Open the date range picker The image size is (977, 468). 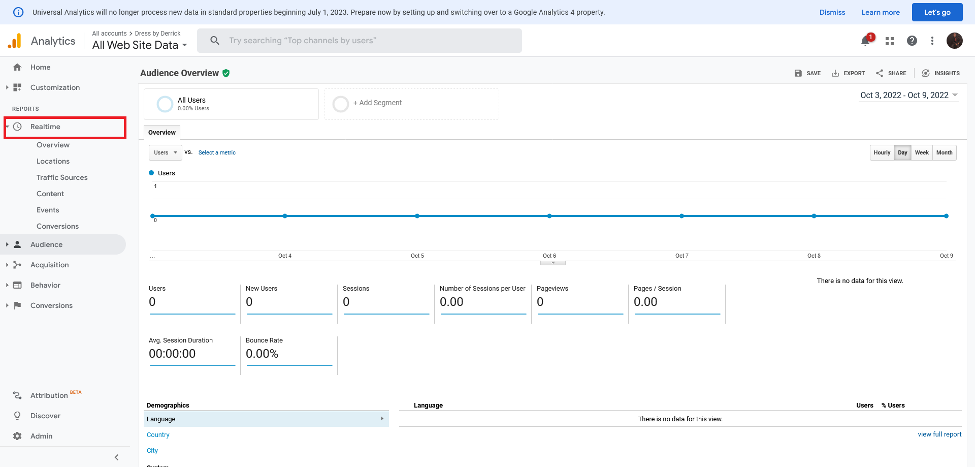[909, 95]
